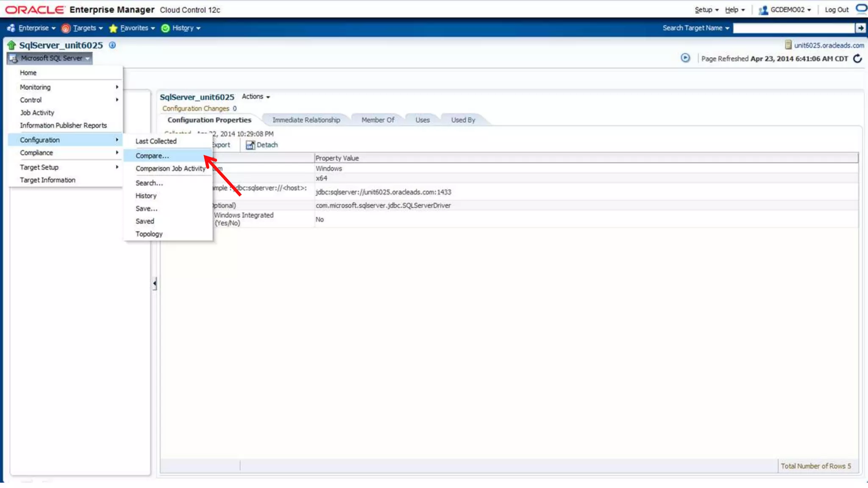
Task: Click Log Out link
Action: click(x=837, y=10)
